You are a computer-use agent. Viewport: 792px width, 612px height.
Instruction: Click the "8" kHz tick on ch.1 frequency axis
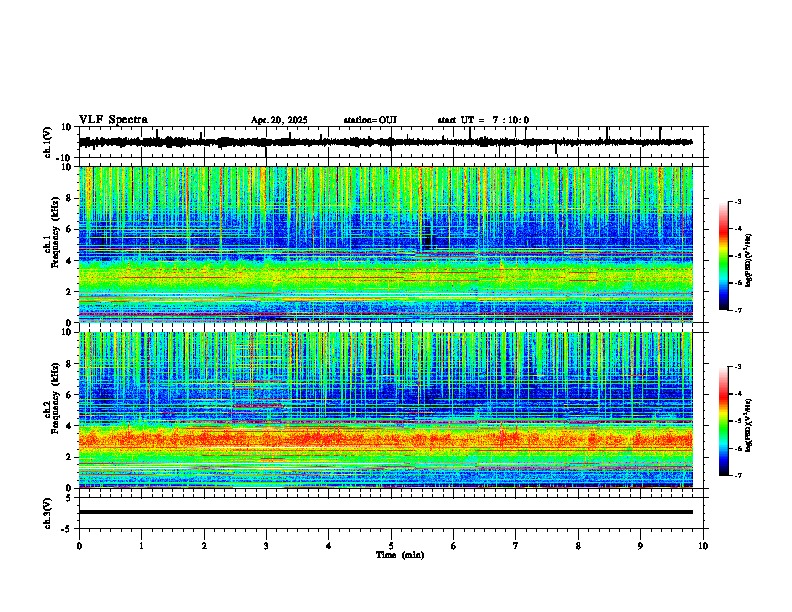(x=70, y=198)
